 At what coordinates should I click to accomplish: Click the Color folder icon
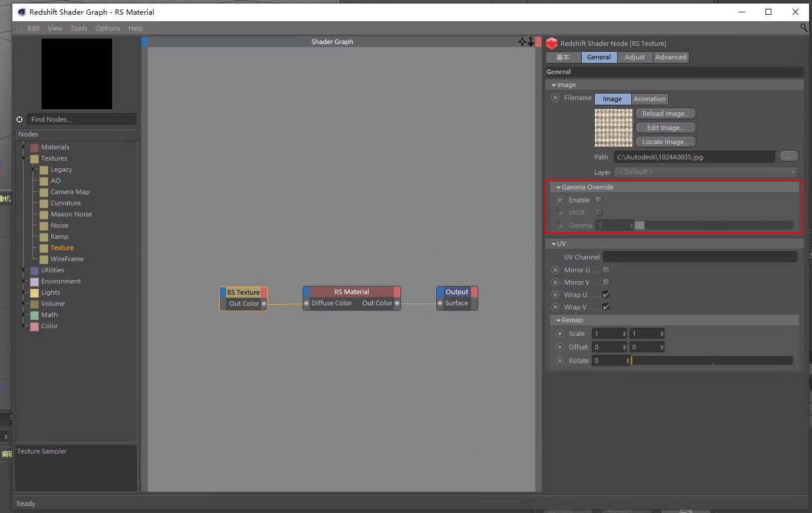pos(35,327)
